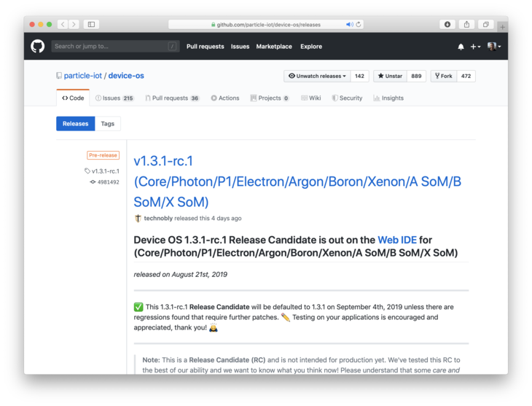Open the Insights tab
The image size is (532, 406).
[388, 98]
